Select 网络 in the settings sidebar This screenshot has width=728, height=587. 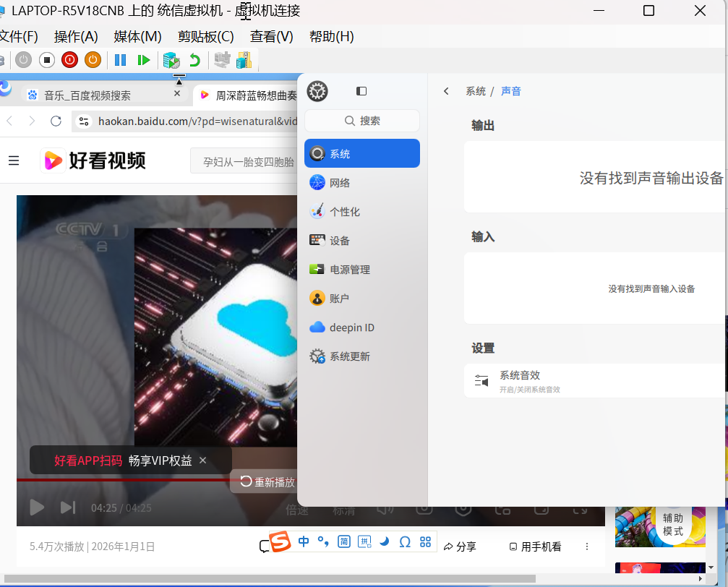click(x=362, y=182)
